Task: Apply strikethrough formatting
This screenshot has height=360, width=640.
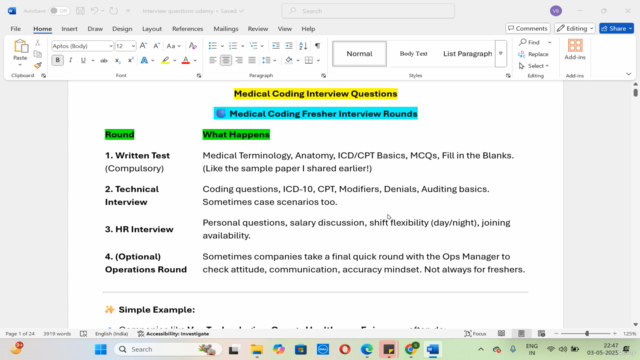Action: (104, 60)
